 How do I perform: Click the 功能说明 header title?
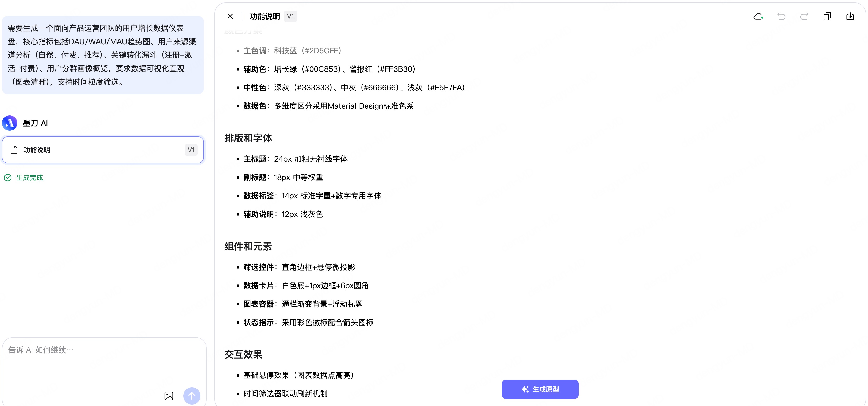tap(265, 17)
